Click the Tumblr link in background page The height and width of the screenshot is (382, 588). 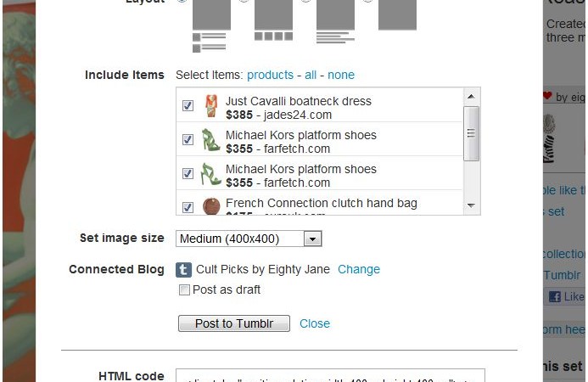coord(563,275)
